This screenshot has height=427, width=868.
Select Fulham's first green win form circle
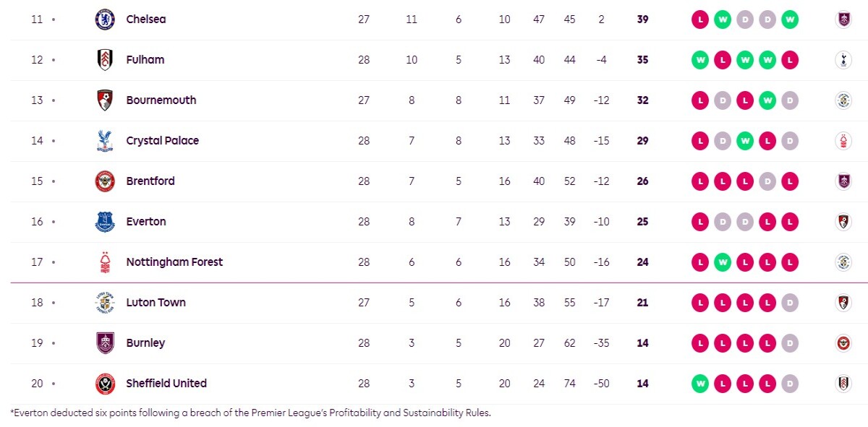pos(699,60)
